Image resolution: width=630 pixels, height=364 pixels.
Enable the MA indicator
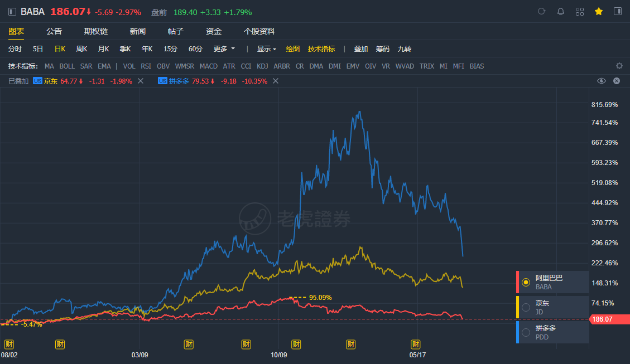pos(49,66)
